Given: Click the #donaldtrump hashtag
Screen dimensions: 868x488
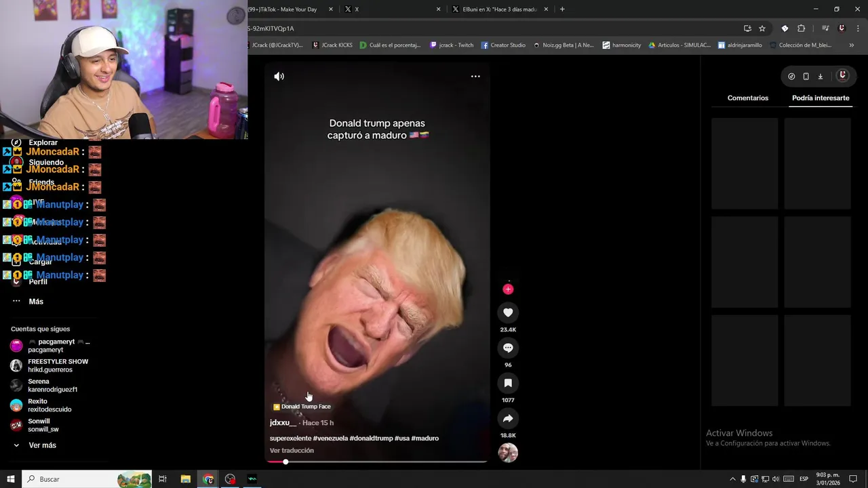Looking at the screenshot, I should click(371, 439).
